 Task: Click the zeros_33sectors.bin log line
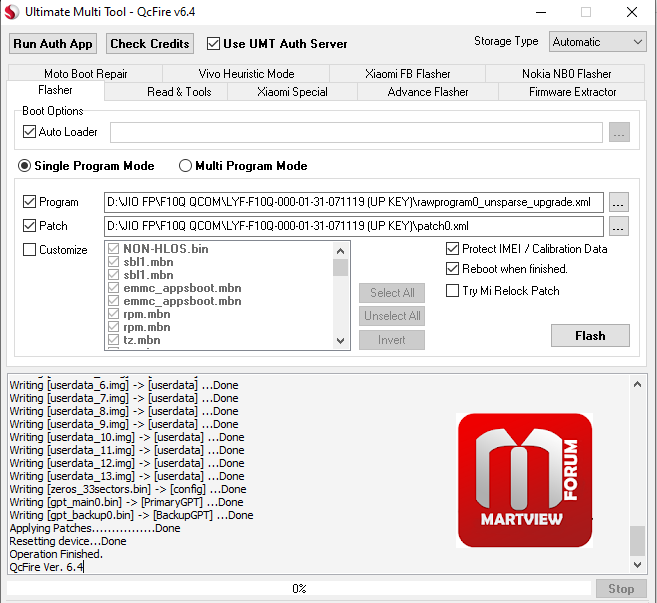[x=128, y=489]
